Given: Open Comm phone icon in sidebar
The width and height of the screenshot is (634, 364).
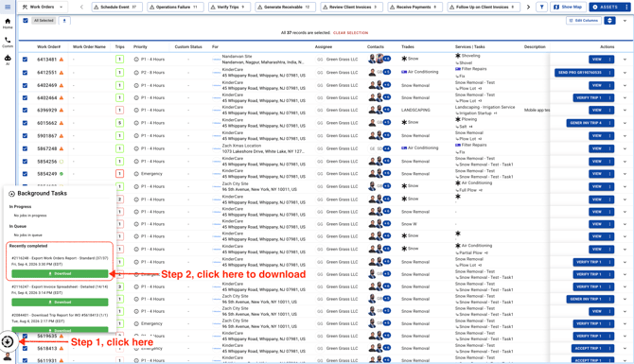Looking at the screenshot, I should click(8, 42).
